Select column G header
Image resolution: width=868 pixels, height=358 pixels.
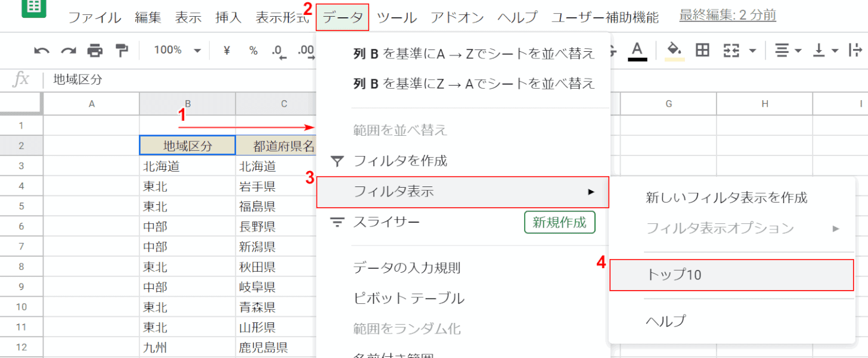coord(669,104)
